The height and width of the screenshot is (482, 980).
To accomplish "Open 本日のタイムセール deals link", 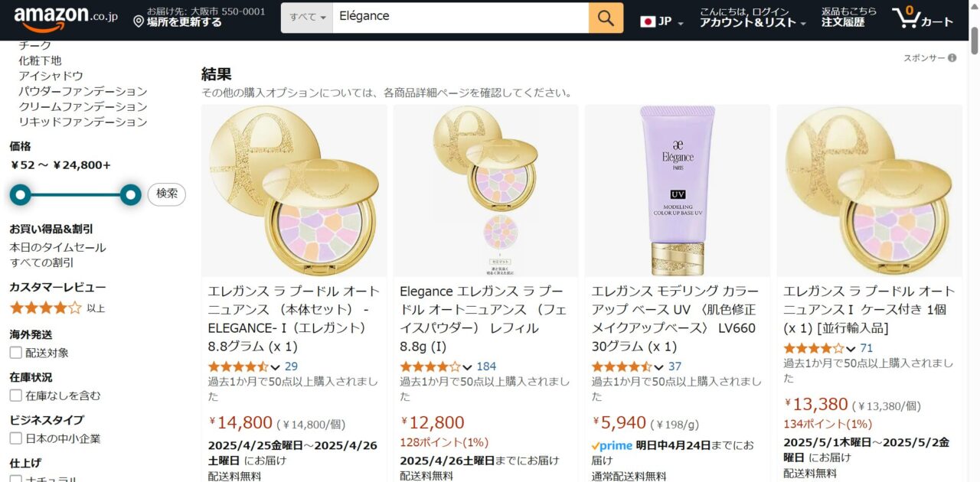I will [x=57, y=247].
